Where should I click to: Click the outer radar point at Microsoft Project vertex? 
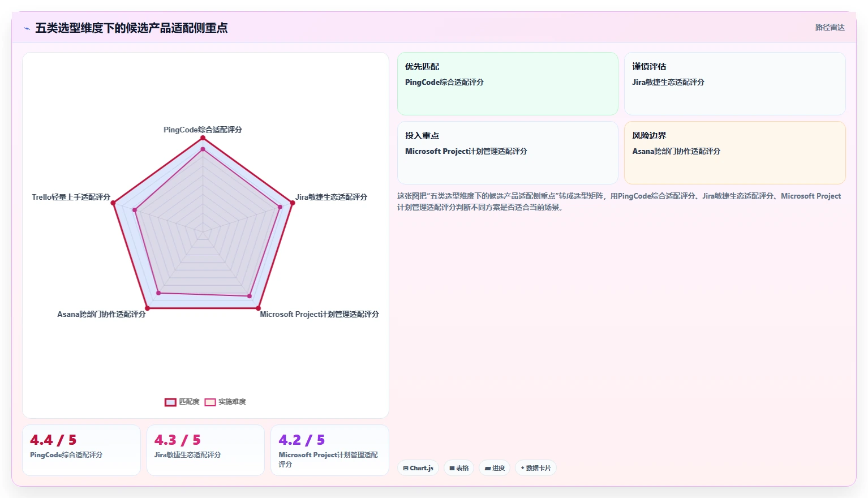[x=258, y=308]
